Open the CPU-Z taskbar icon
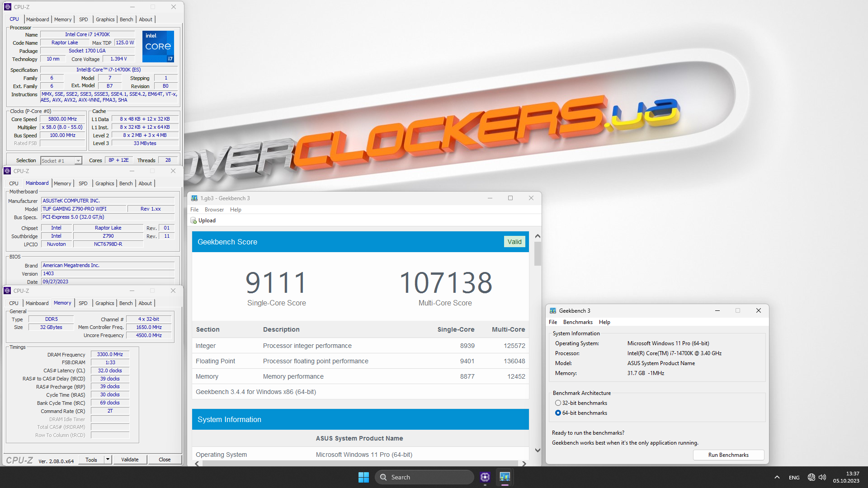868x488 pixels. [485, 477]
